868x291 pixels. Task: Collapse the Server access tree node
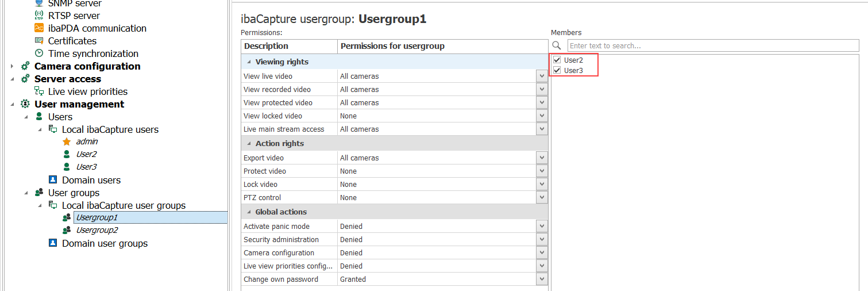coord(12,79)
